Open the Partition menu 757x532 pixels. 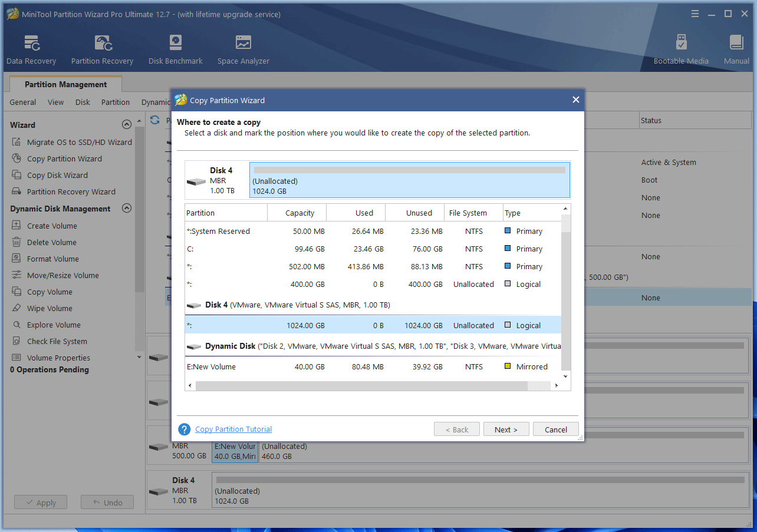click(116, 102)
